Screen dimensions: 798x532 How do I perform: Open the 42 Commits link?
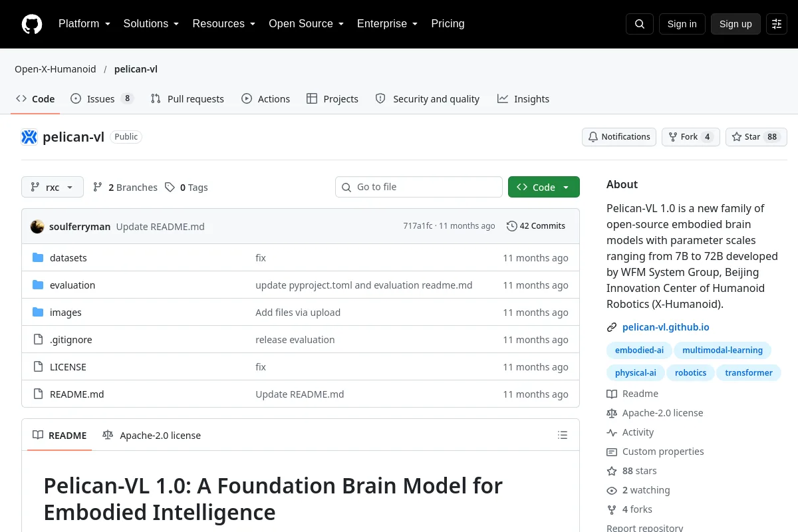click(536, 226)
